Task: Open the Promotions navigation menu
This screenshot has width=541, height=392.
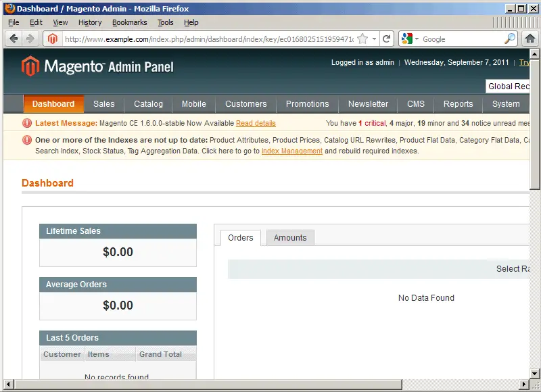Action: tap(308, 104)
